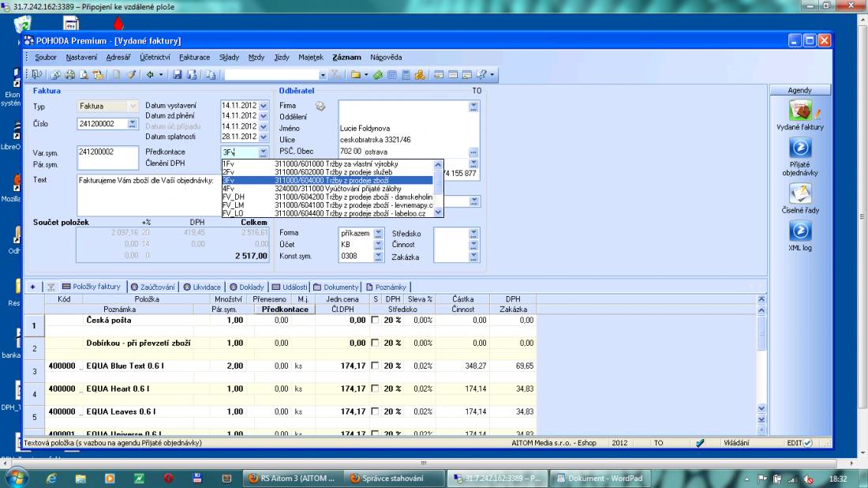The image size is (868, 488).
Task: Tick the S checkbox for Česká pošta row
Action: 376,321
